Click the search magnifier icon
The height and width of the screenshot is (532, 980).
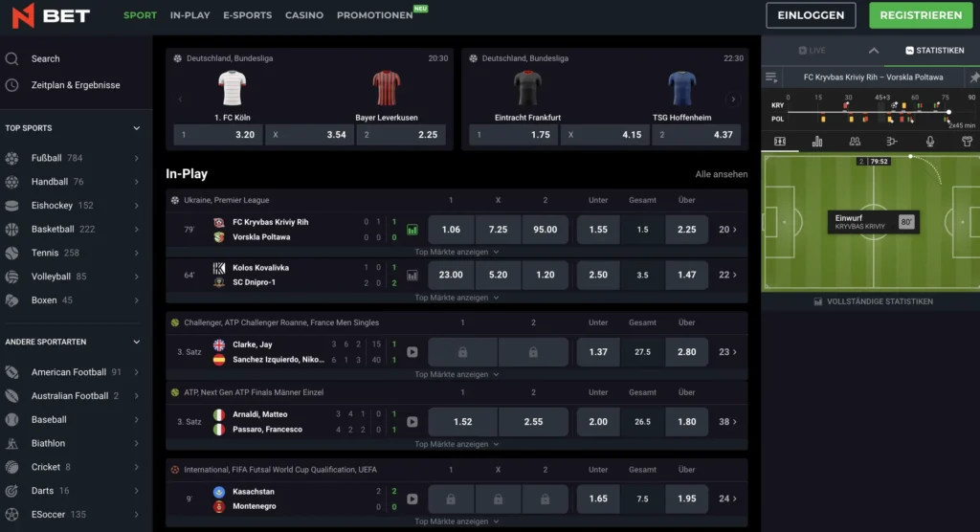(11, 58)
